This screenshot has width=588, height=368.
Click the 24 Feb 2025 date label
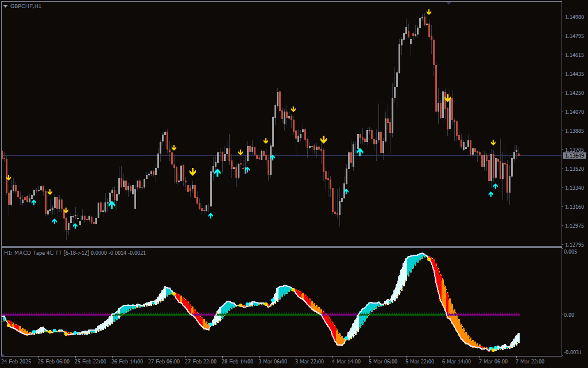(x=18, y=362)
